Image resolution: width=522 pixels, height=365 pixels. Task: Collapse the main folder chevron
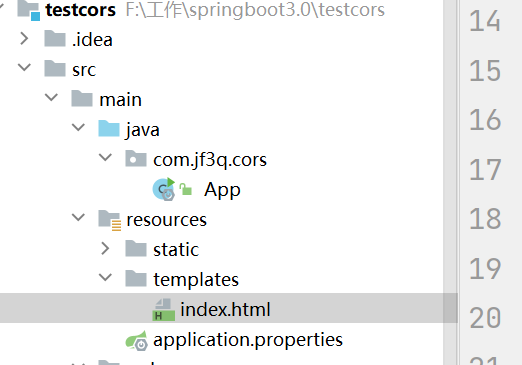click(x=51, y=98)
